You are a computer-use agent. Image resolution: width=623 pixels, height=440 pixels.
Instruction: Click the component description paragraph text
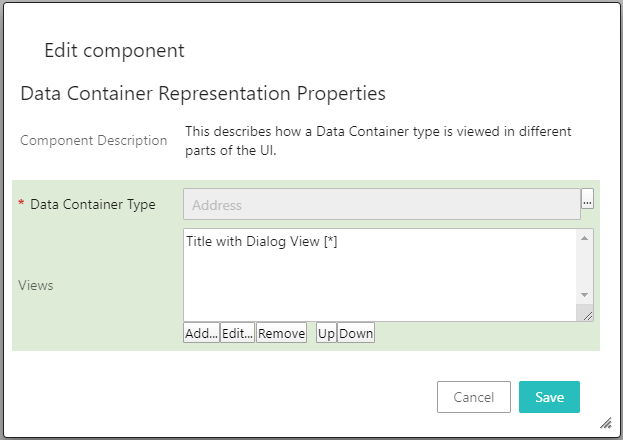click(x=378, y=141)
